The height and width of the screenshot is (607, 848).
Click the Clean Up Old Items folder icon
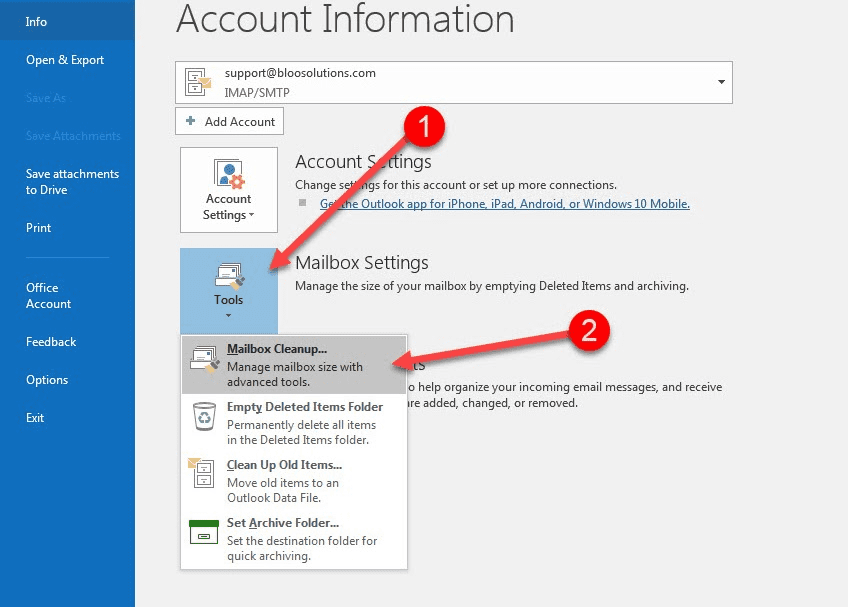click(204, 475)
